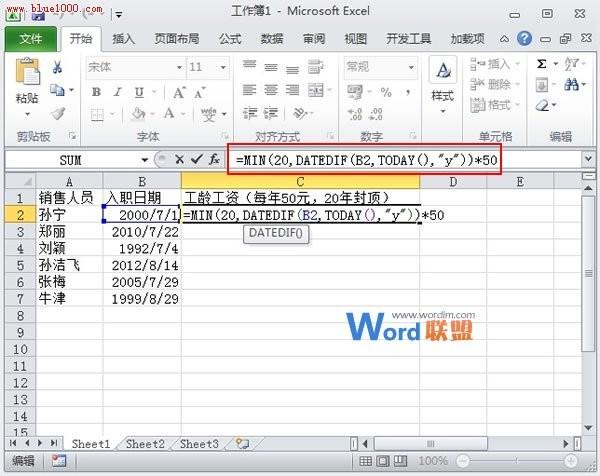Click the fx Insert Function icon

[214, 159]
